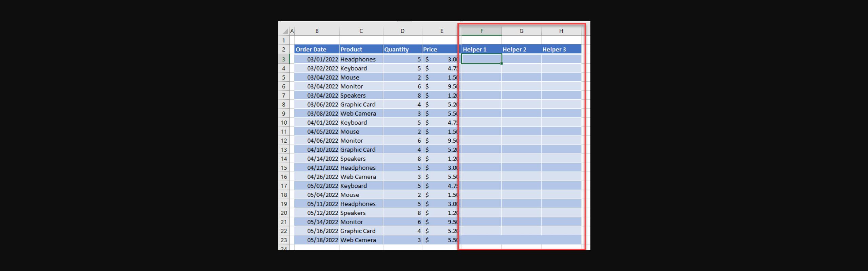Select column C header
Image resolution: width=868 pixels, height=271 pixels.
[361, 31]
